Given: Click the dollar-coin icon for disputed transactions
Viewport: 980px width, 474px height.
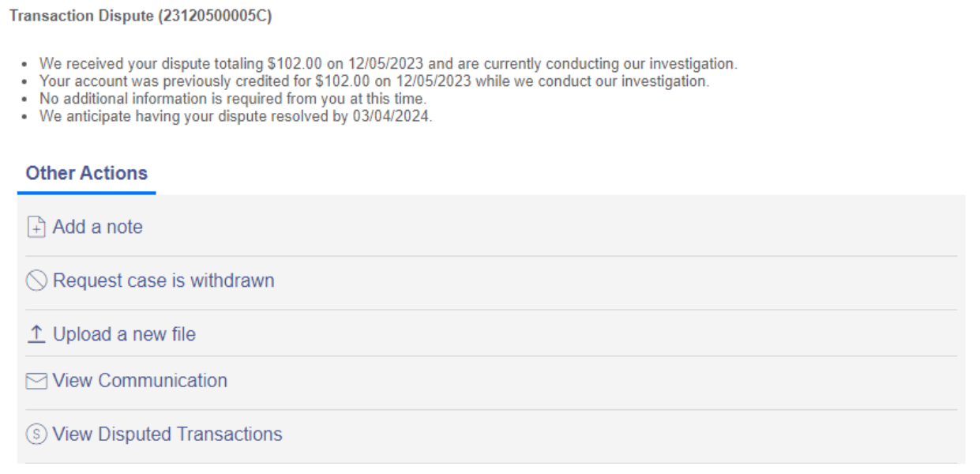Looking at the screenshot, I should (x=36, y=434).
